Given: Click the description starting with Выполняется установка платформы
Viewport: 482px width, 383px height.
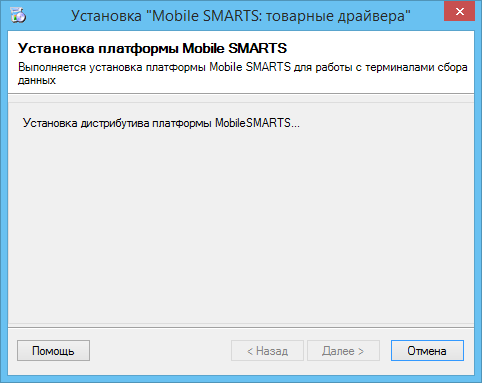Looking at the screenshot, I should pyautogui.click(x=242, y=73).
